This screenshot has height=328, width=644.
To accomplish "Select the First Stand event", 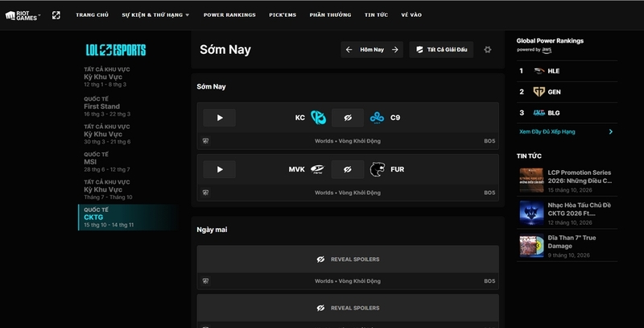I will click(x=127, y=106).
